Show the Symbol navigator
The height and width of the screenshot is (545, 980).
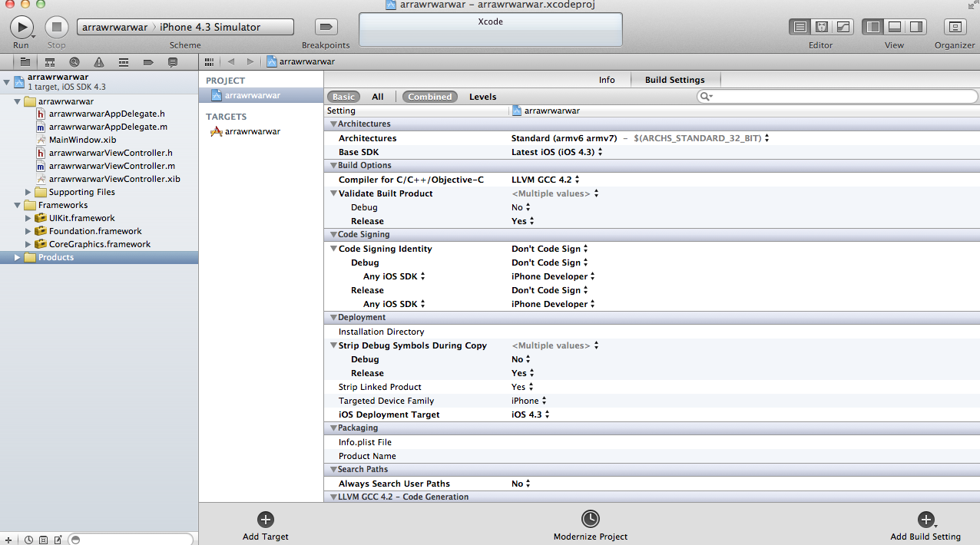pos(50,61)
